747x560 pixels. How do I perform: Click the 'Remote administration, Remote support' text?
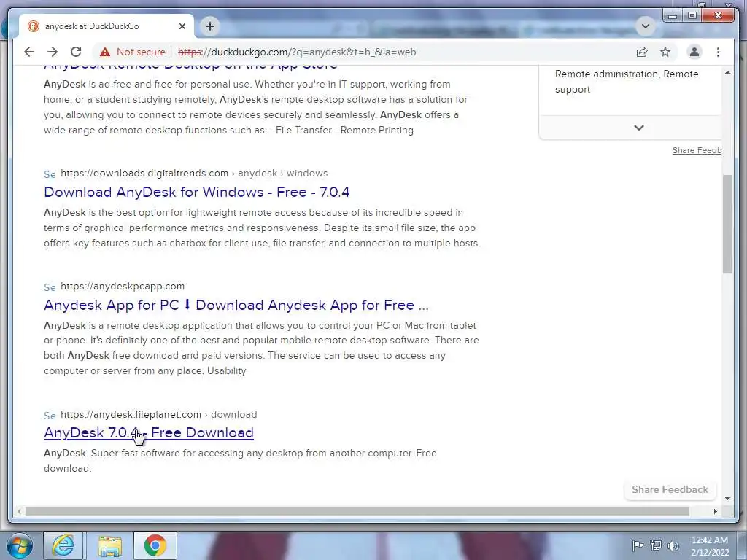(627, 82)
